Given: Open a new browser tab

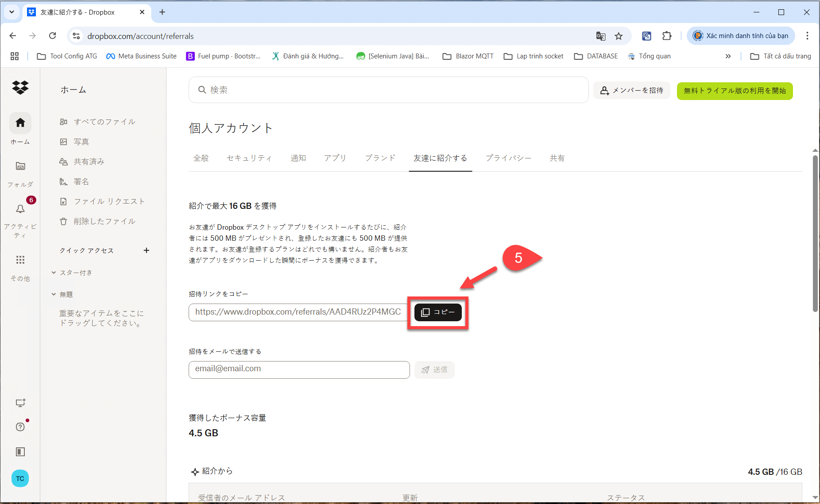Looking at the screenshot, I should (162, 12).
